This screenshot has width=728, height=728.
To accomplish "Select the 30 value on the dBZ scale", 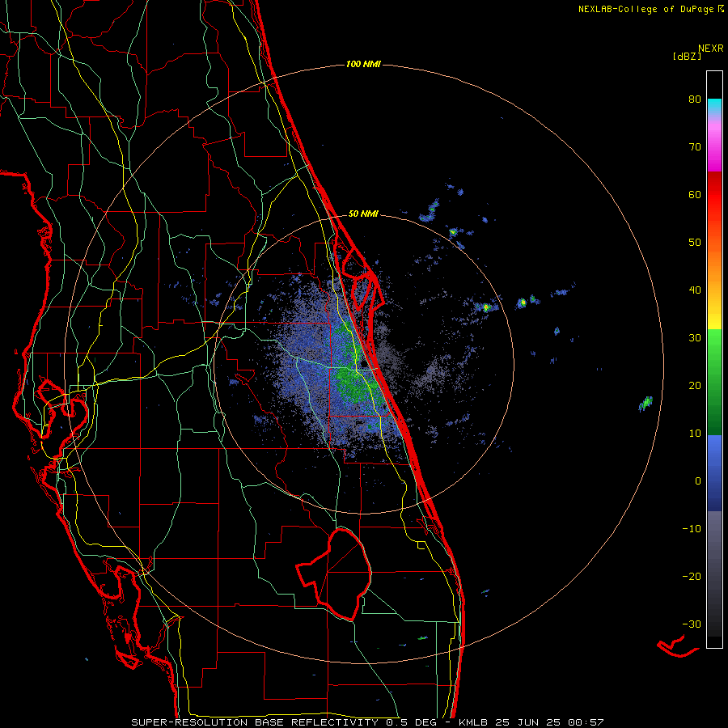I will [695, 338].
